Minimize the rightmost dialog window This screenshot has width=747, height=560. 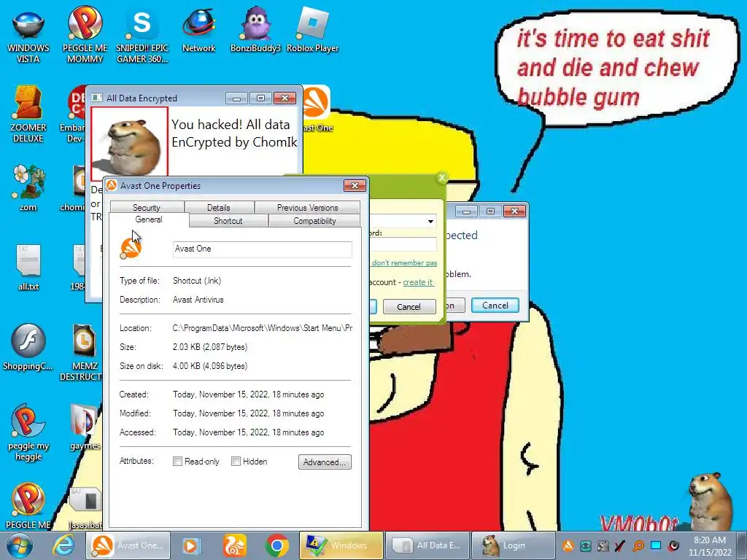pyautogui.click(x=466, y=211)
